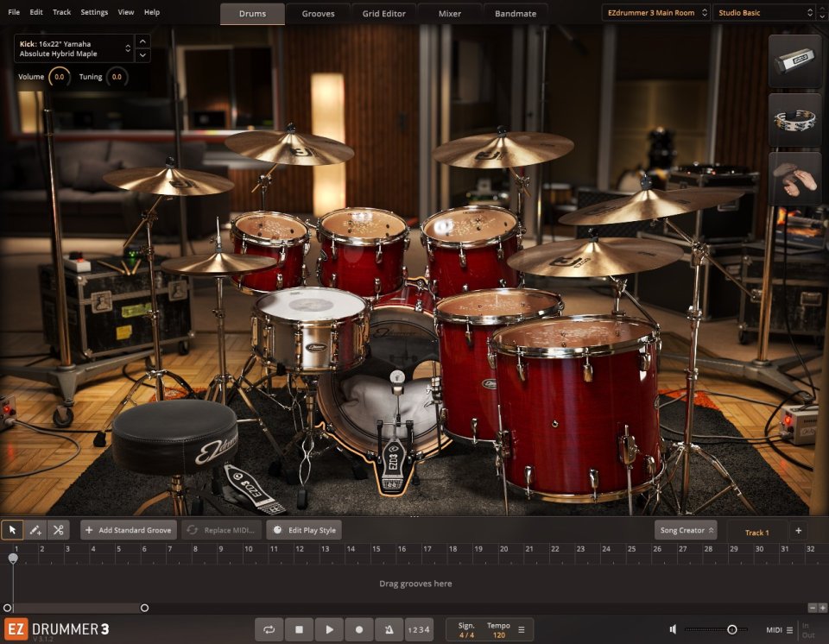
Task: Open the Kick drum selection dropdown
Action: click(x=74, y=48)
